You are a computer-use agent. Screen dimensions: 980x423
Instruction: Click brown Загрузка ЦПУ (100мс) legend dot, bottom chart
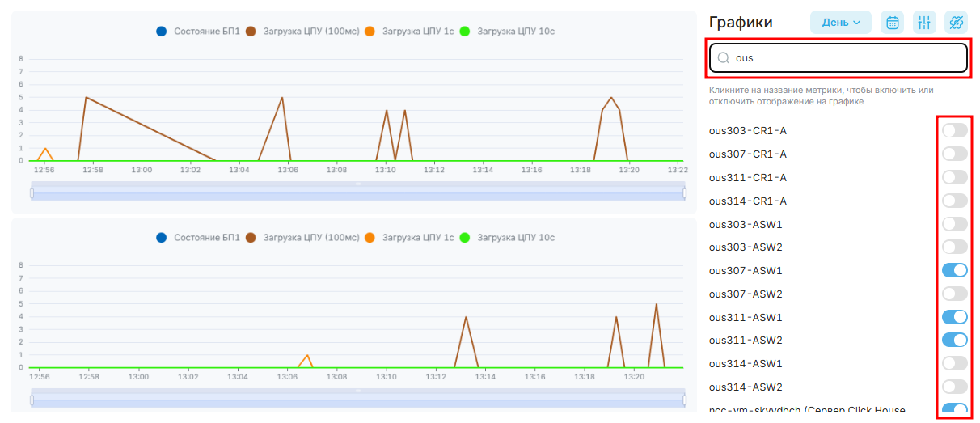[251, 238]
